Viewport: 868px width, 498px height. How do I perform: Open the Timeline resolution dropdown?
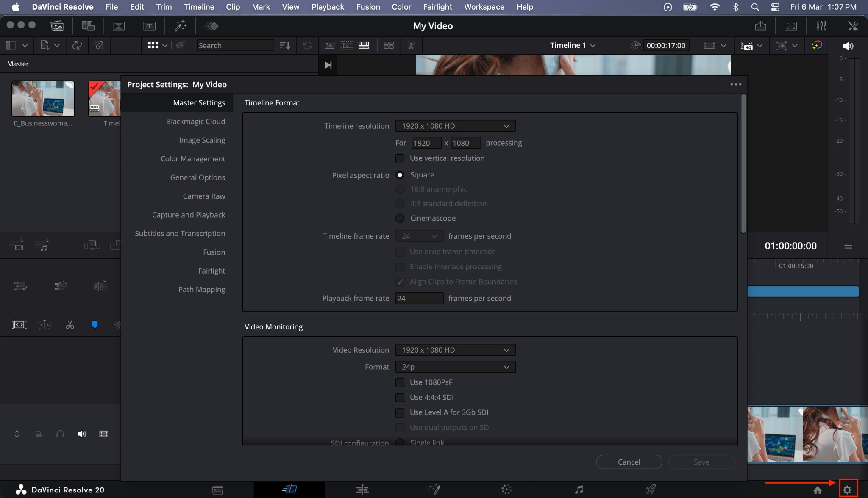tap(455, 126)
